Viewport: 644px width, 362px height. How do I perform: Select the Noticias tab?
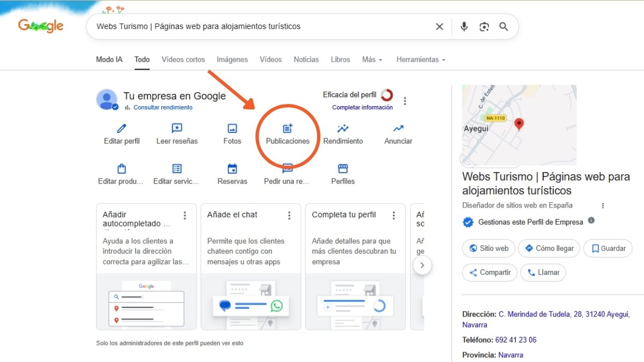click(306, 60)
